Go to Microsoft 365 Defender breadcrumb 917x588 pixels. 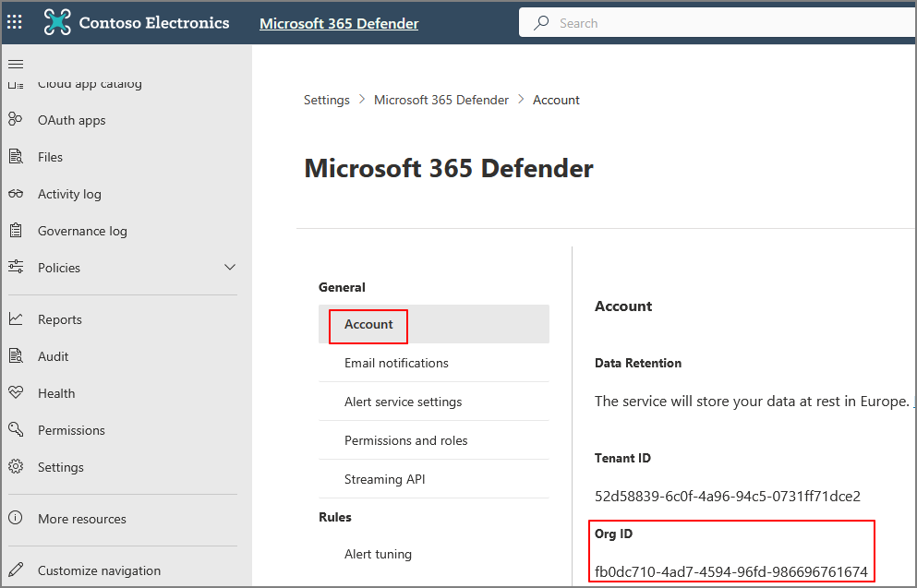coord(441,100)
